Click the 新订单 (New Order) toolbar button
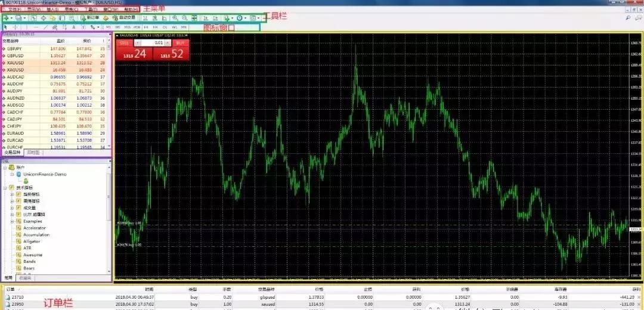The image size is (644, 310). coord(89,18)
